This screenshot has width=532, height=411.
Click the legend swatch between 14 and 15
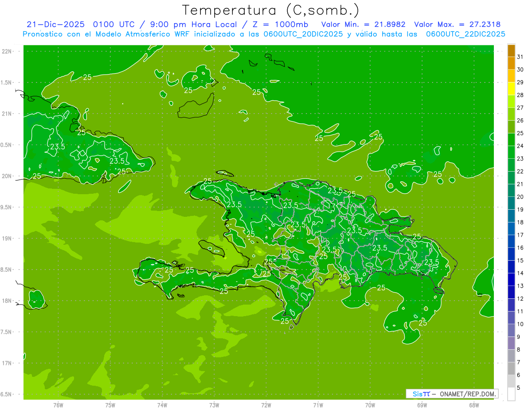click(511, 267)
